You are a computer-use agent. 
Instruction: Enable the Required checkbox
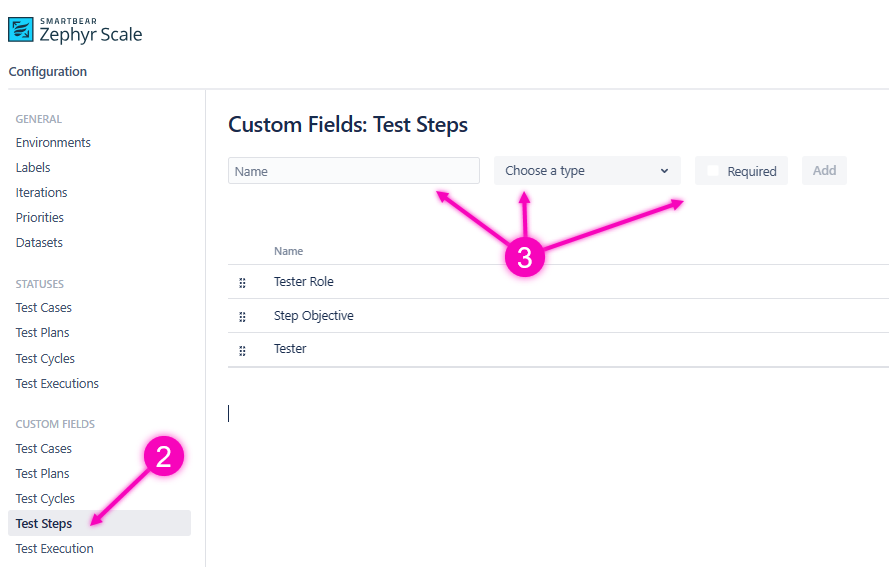pyautogui.click(x=713, y=171)
